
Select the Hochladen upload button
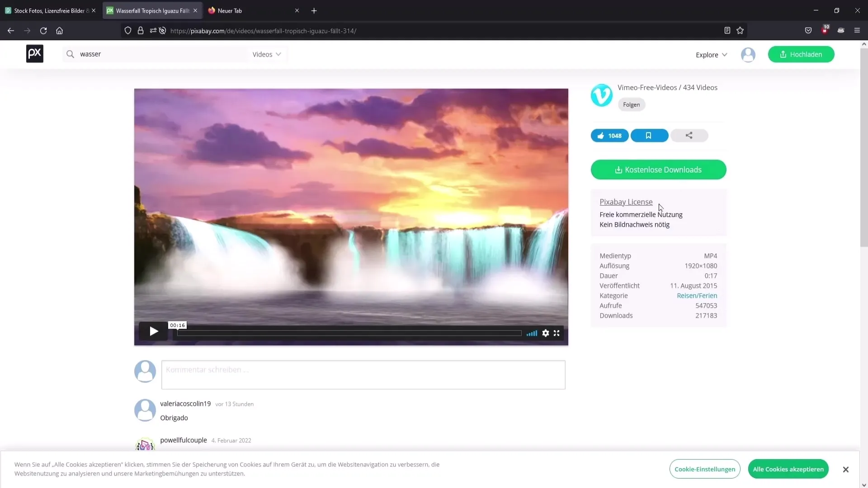(801, 54)
